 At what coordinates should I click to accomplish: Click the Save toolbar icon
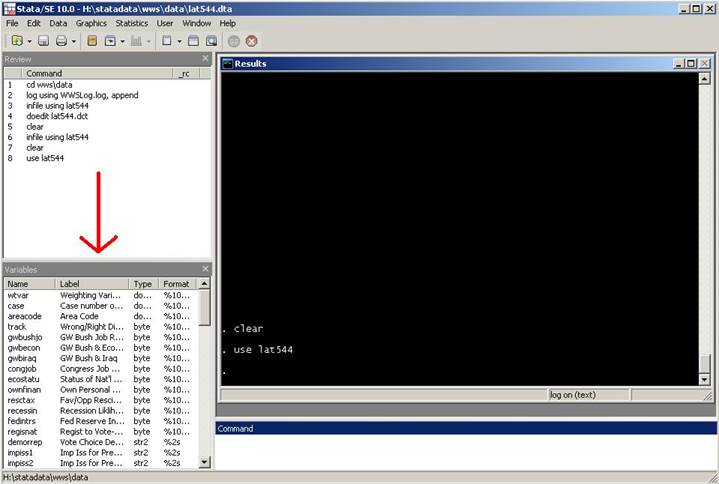pos(44,41)
